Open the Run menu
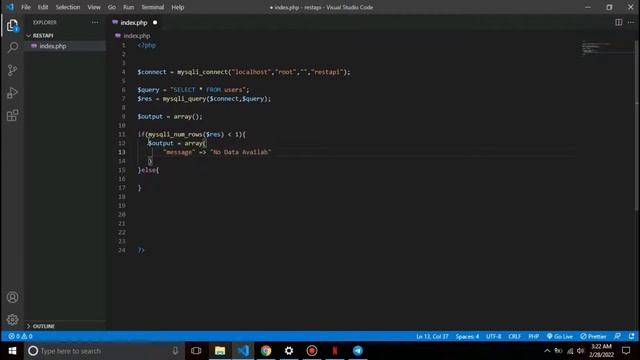The image size is (640, 360). 129,7
